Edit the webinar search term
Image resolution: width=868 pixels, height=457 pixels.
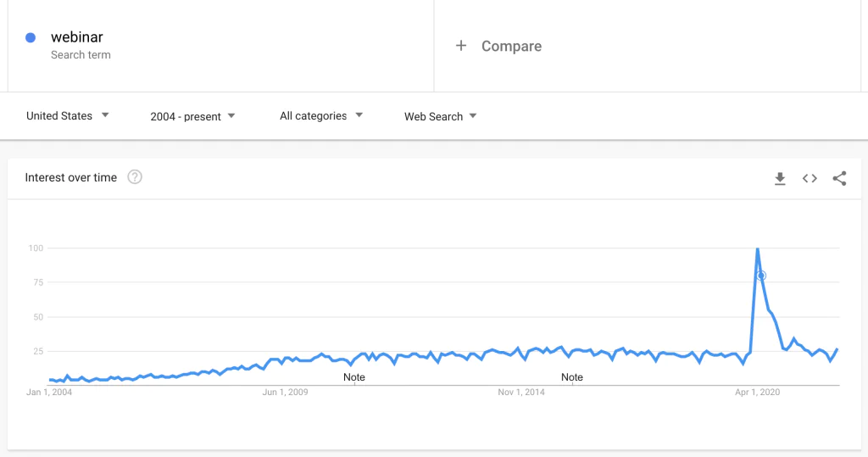click(x=77, y=37)
